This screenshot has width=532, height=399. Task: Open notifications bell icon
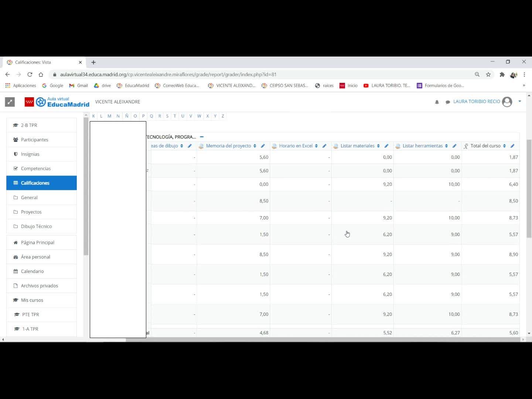click(437, 102)
